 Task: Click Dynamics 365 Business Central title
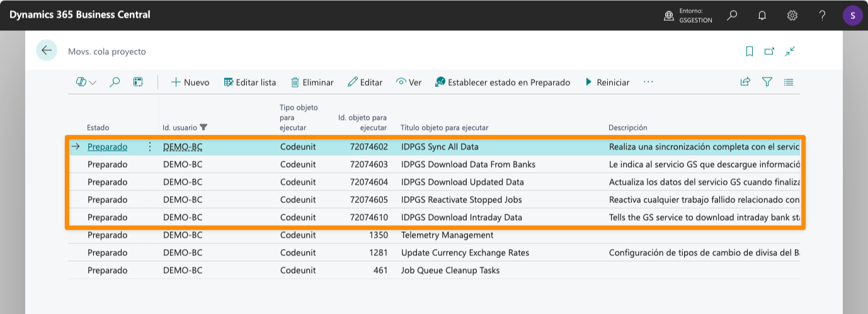click(80, 15)
